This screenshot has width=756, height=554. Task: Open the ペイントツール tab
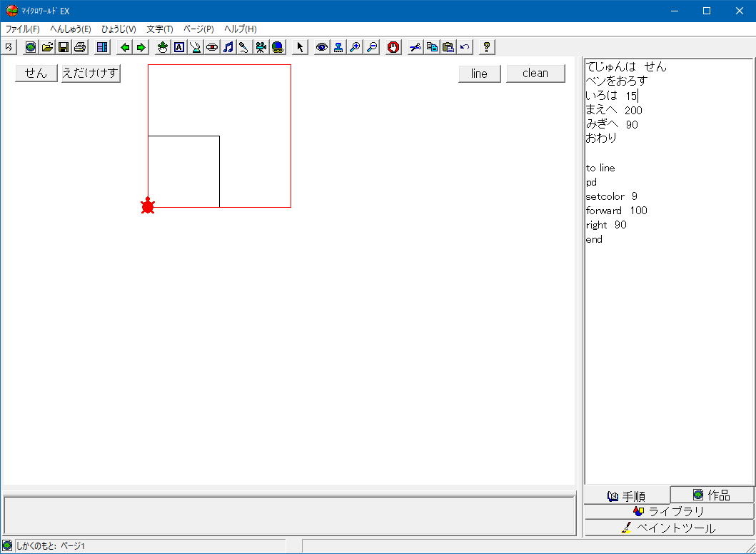pyautogui.click(x=669, y=528)
